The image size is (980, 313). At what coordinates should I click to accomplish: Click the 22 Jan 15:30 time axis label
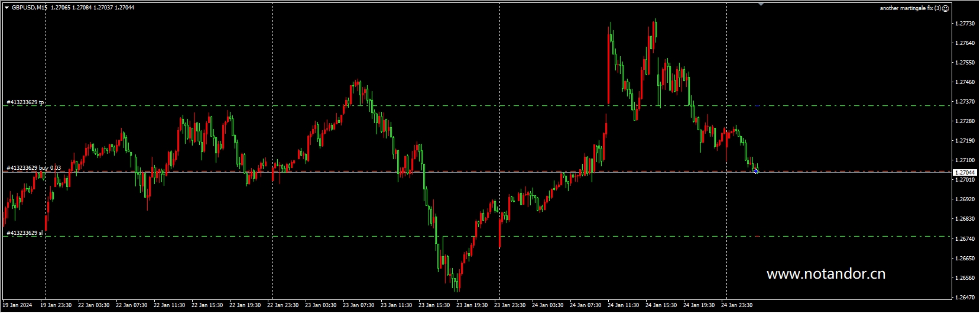(207, 306)
